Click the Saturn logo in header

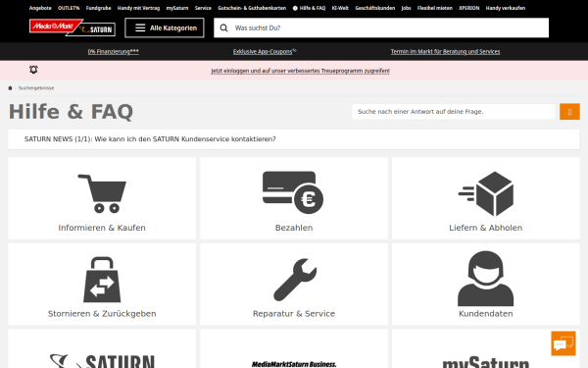[x=97, y=29]
